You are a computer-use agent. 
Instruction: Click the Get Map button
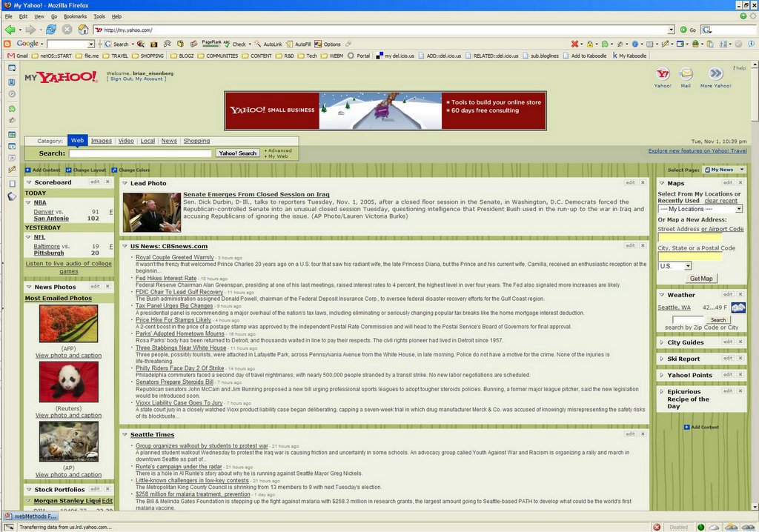click(x=701, y=279)
